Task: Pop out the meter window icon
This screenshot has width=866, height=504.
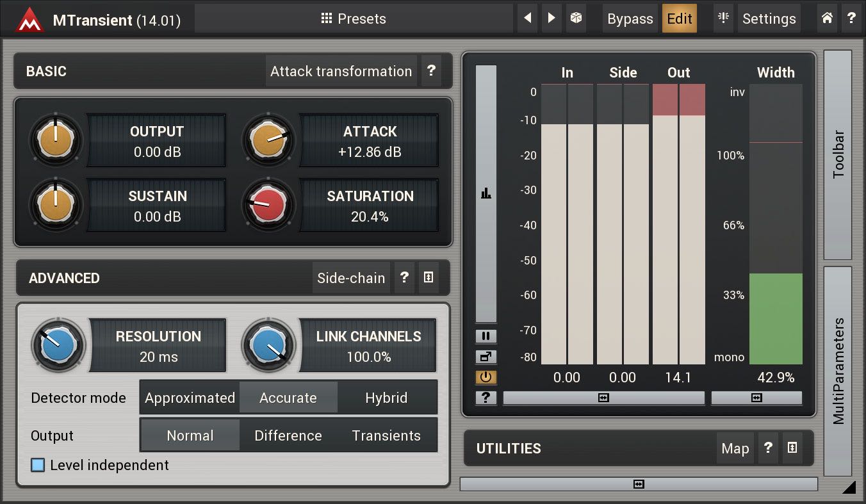Action: click(486, 357)
